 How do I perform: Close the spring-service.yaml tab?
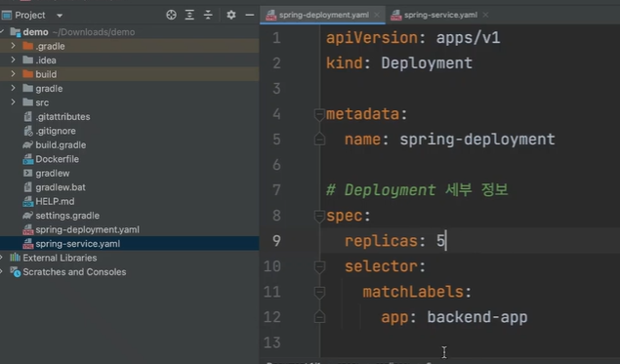tap(485, 15)
